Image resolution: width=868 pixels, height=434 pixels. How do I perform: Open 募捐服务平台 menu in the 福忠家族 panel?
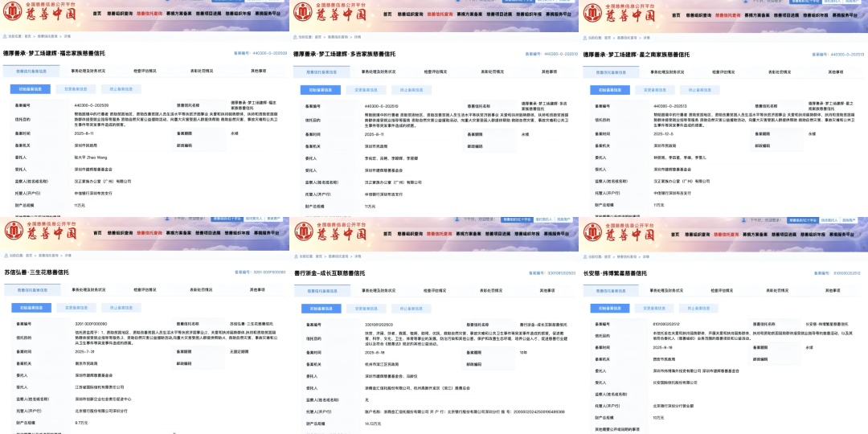coord(268,13)
